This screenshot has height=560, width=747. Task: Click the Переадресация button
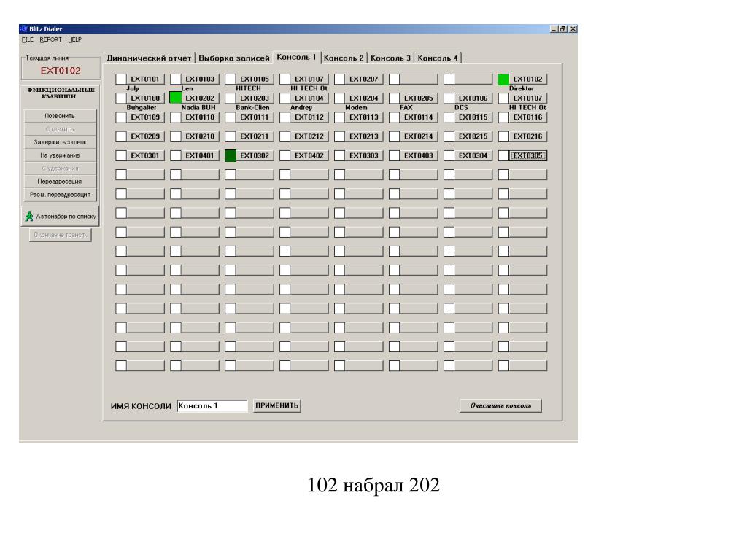click(x=60, y=182)
